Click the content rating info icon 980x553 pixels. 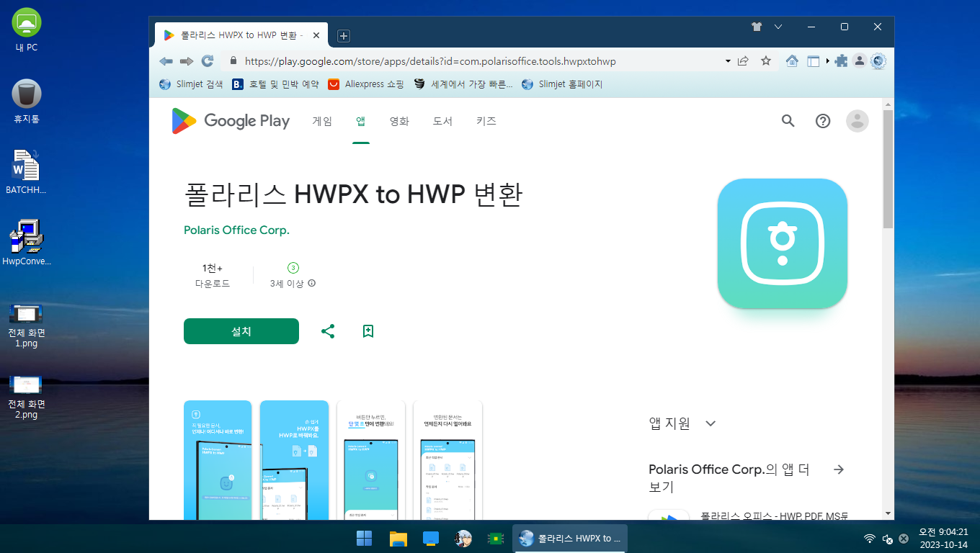(312, 284)
